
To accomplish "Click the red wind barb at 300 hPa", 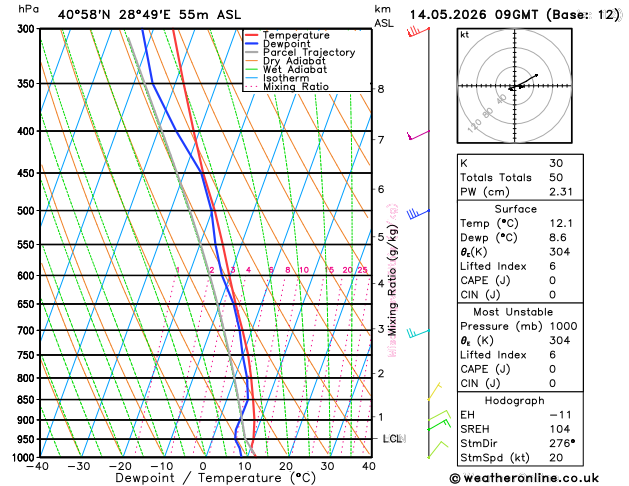I will [x=418, y=31].
